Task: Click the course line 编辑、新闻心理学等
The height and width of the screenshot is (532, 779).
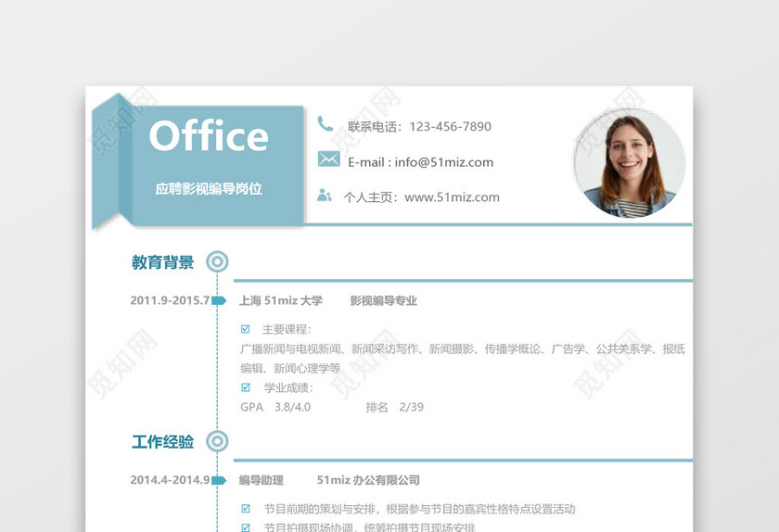Action: click(290, 368)
